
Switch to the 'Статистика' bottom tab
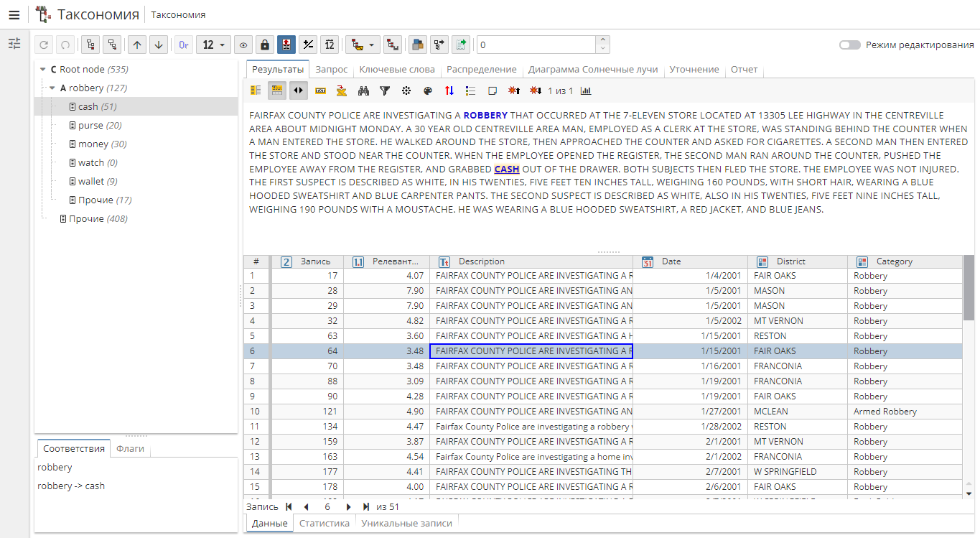click(325, 523)
